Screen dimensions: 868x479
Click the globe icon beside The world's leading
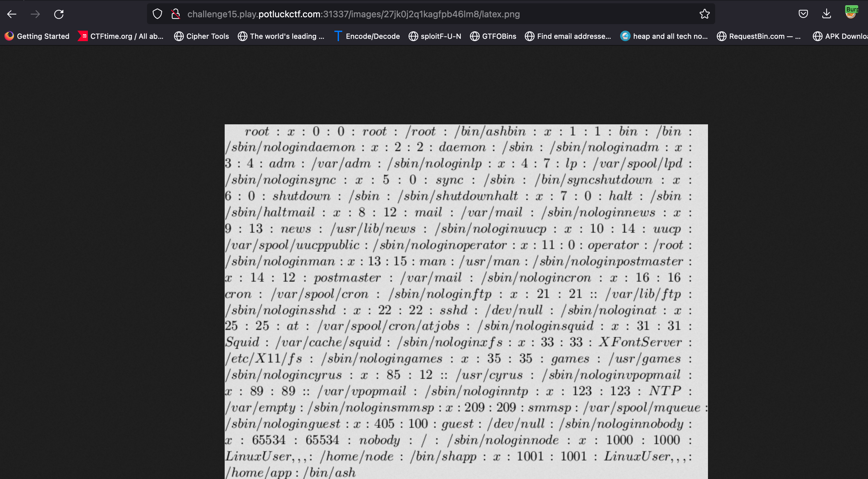tap(242, 36)
